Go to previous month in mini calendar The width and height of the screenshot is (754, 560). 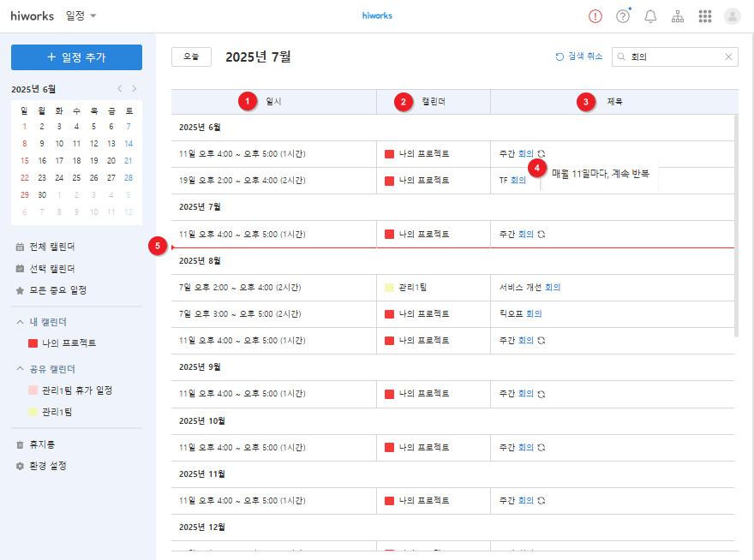click(x=120, y=88)
